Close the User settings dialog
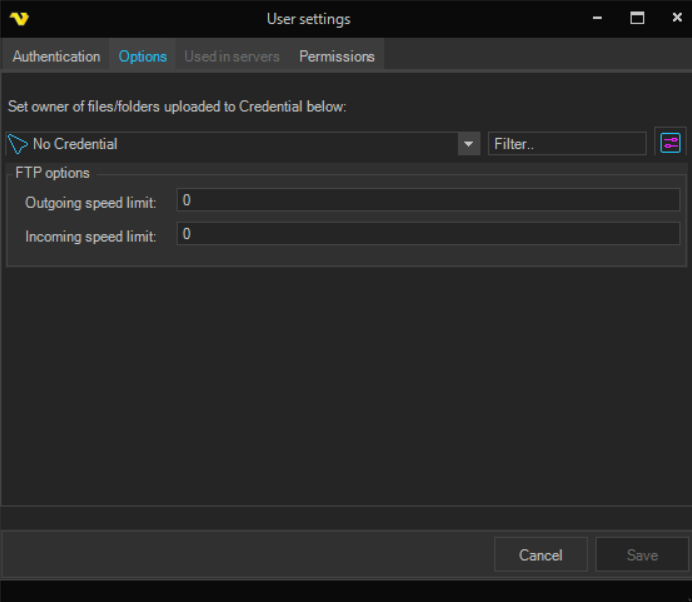The width and height of the screenshot is (692, 602). 676,18
